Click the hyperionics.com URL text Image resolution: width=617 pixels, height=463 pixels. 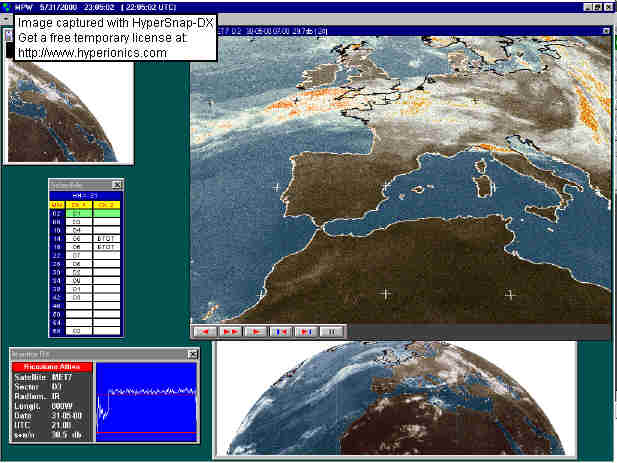tap(93, 52)
